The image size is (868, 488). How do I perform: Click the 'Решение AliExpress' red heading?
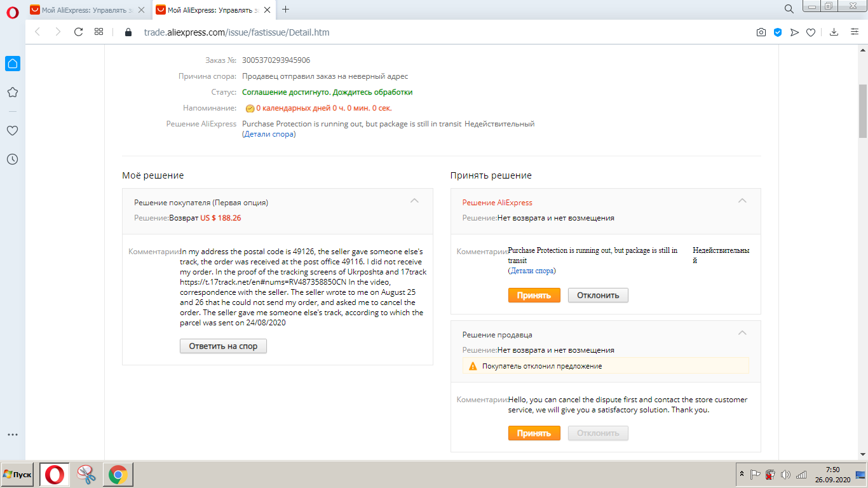(497, 203)
